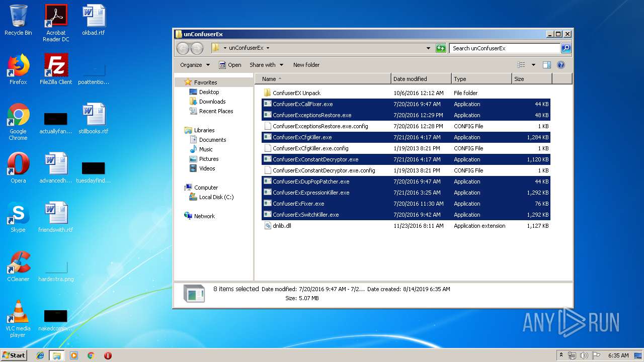Expand unConfuserEx breadcrumb arrow
The height and width of the screenshot is (362, 644).
click(x=268, y=48)
